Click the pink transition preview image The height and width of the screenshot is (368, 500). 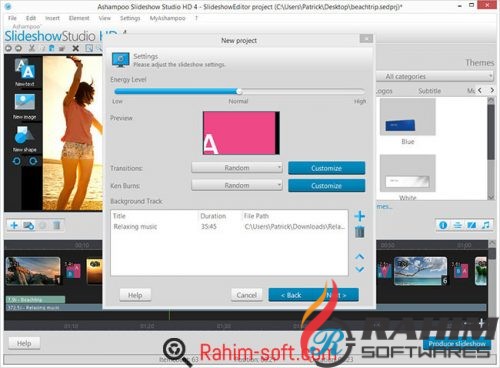241,133
